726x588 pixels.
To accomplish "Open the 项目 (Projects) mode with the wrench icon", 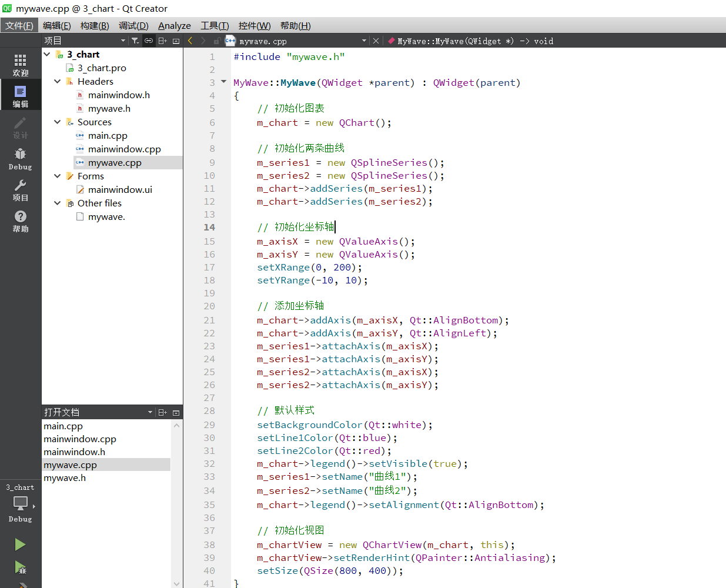I will 21,189.
